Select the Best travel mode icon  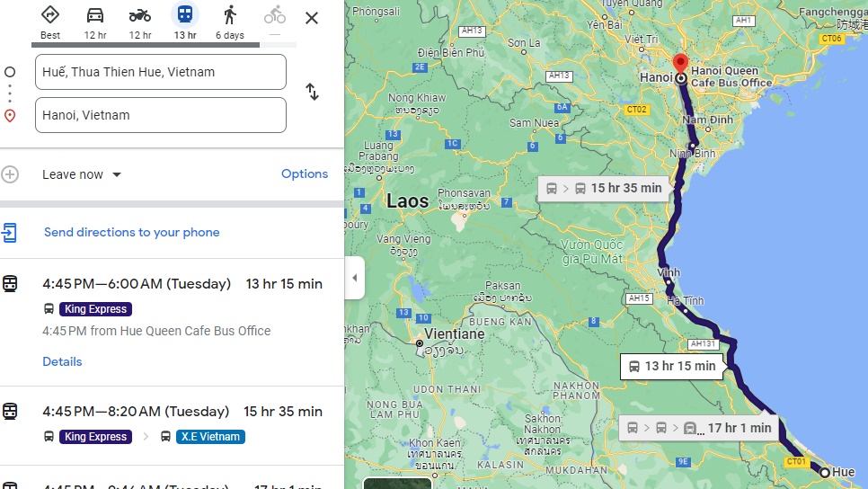pyautogui.click(x=50, y=15)
